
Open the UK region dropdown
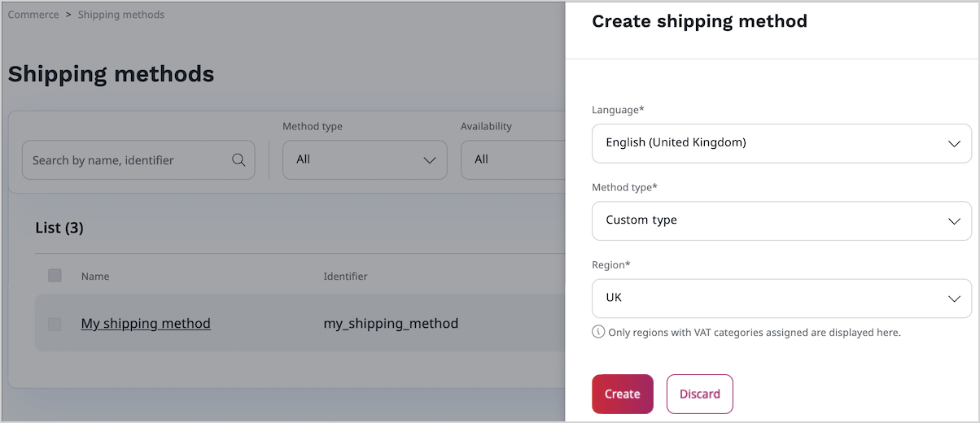pos(780,299)
